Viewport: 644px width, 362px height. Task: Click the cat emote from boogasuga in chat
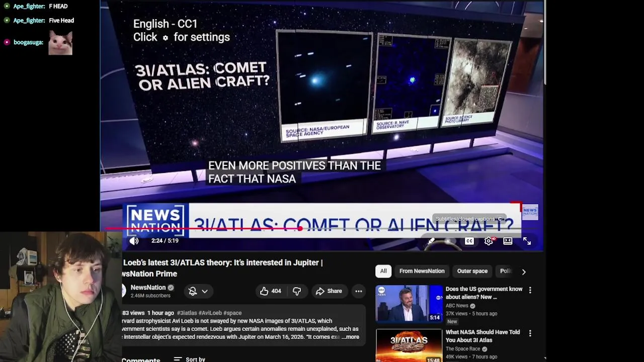(x=60, y=43)
